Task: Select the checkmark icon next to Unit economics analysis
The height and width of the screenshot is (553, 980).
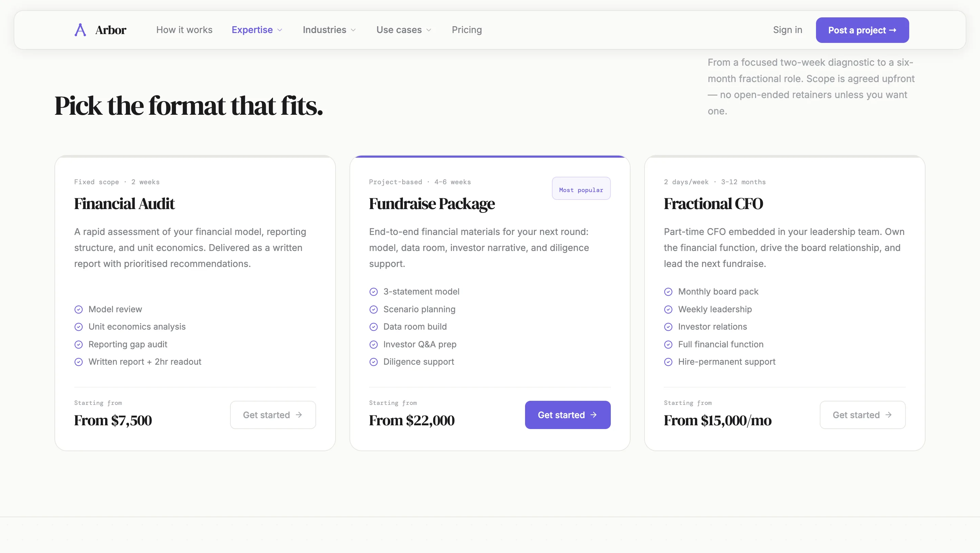Action: (x=79, y=327)
